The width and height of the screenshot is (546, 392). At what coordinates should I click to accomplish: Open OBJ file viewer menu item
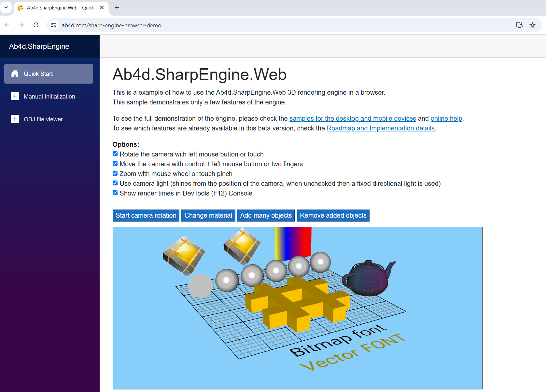click(x=43, y=119)
